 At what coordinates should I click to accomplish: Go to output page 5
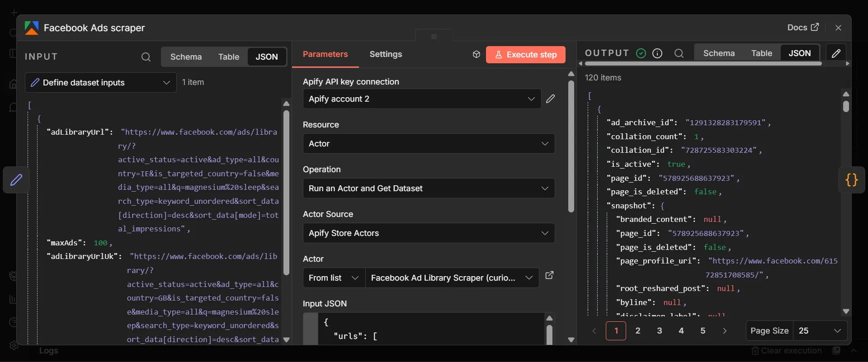tap(703, 331)
